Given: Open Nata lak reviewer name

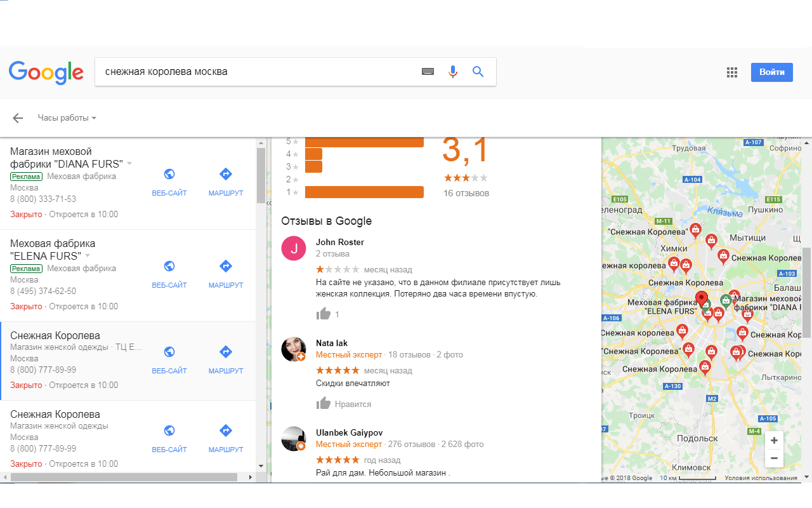Looking at the screenshot, I should (332, 343).
